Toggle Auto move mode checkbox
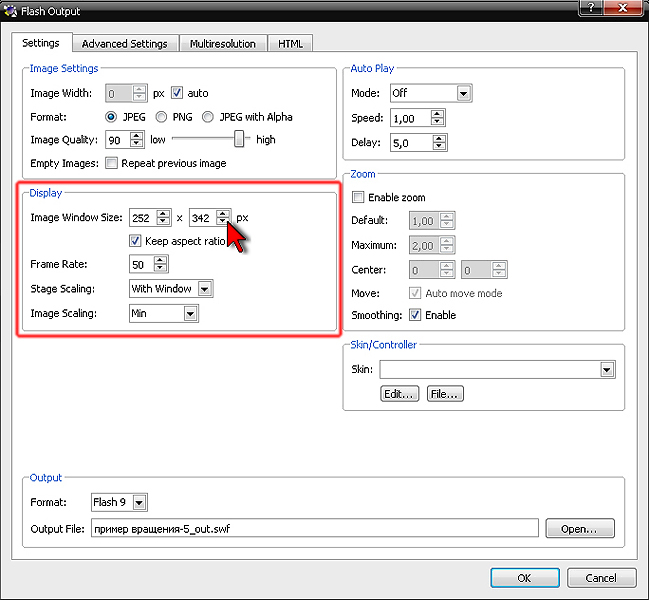 (415, 293)
